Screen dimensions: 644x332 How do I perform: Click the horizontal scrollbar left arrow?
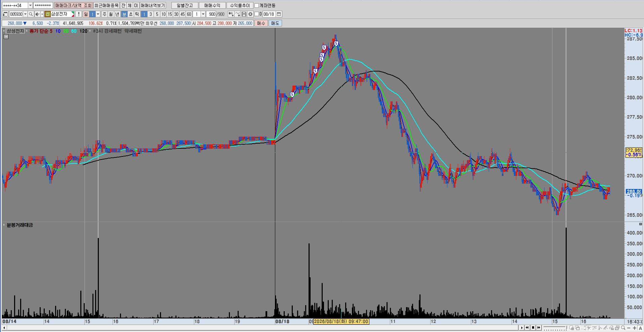click(x=4, y=328)
